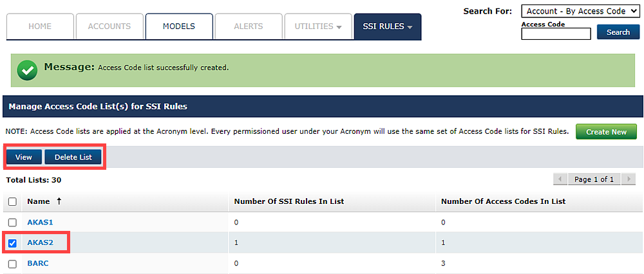Click the Name column sort arrow
Screen dimensions: 644x274
[x=59, y=201]
